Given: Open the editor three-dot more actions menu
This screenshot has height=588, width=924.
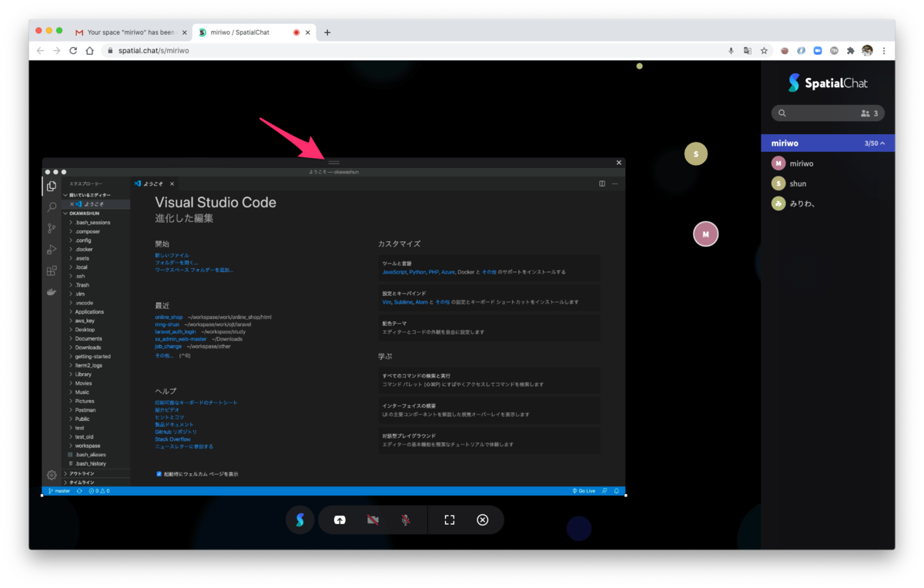Looking at the screenshot, I should click(x=614, y=183).
